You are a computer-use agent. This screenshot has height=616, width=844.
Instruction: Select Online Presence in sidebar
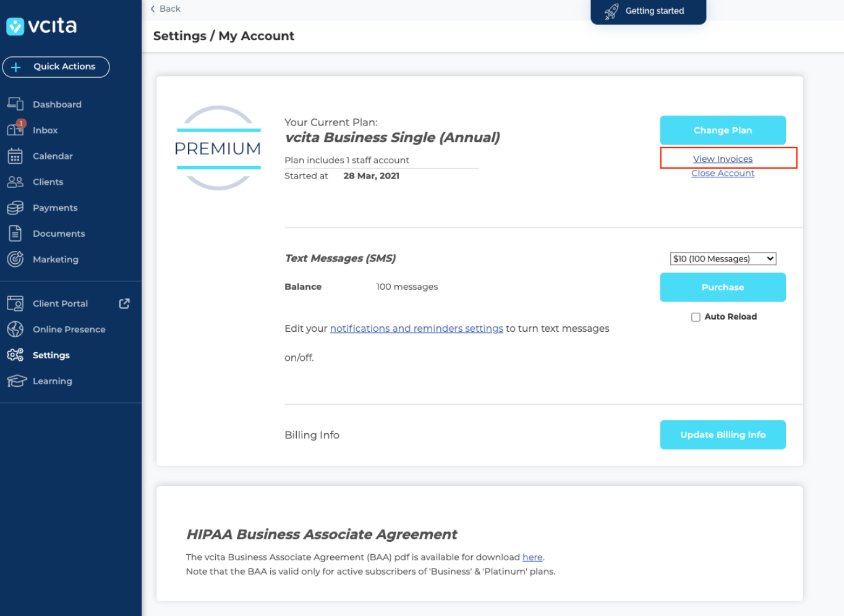point(69,329)
